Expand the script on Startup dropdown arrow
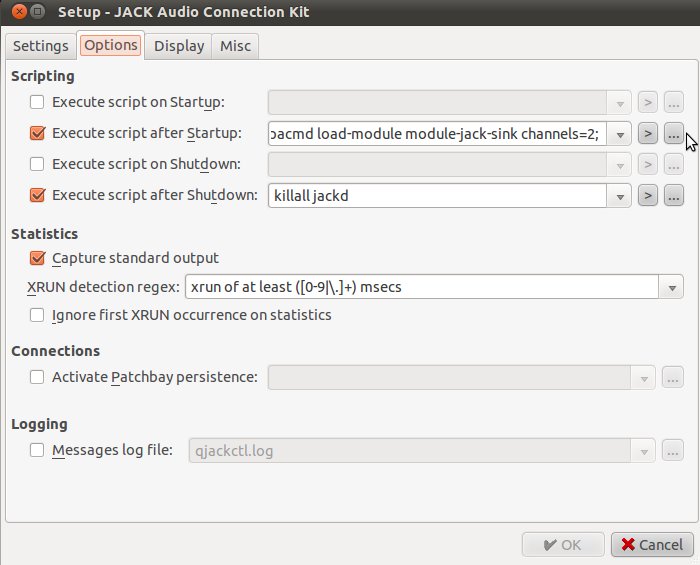Viewport: 700px width, 565px height. 619,103
